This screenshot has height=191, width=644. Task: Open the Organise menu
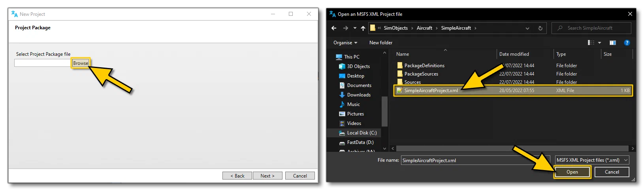coord(345,43)
